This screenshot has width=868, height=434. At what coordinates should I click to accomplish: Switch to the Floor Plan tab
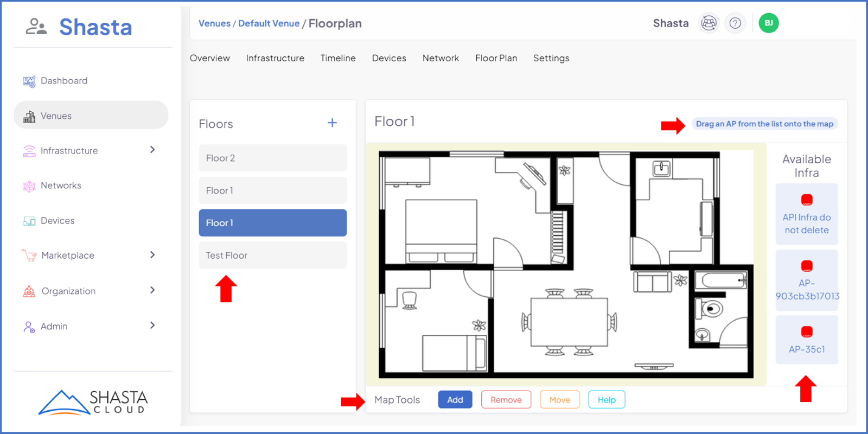(496, 58)
